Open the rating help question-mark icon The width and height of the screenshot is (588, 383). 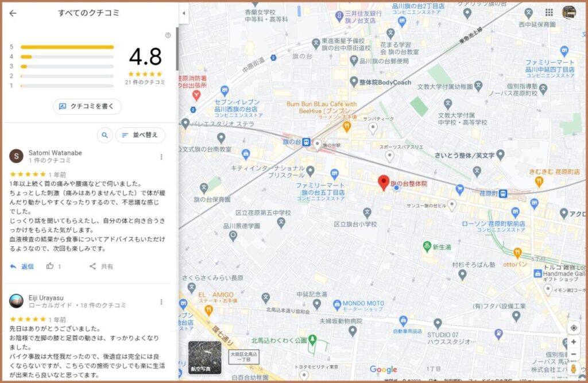click(x=168, y=35)
